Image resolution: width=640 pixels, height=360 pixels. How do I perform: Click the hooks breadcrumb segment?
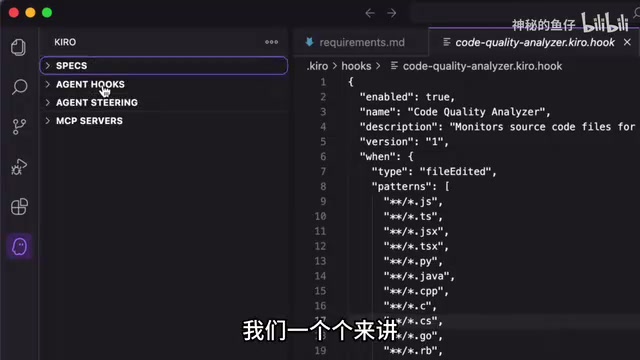click(356, 66)
